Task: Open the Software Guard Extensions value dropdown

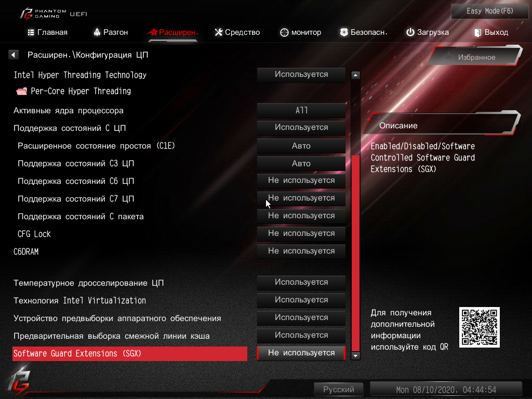Action: 301,353
